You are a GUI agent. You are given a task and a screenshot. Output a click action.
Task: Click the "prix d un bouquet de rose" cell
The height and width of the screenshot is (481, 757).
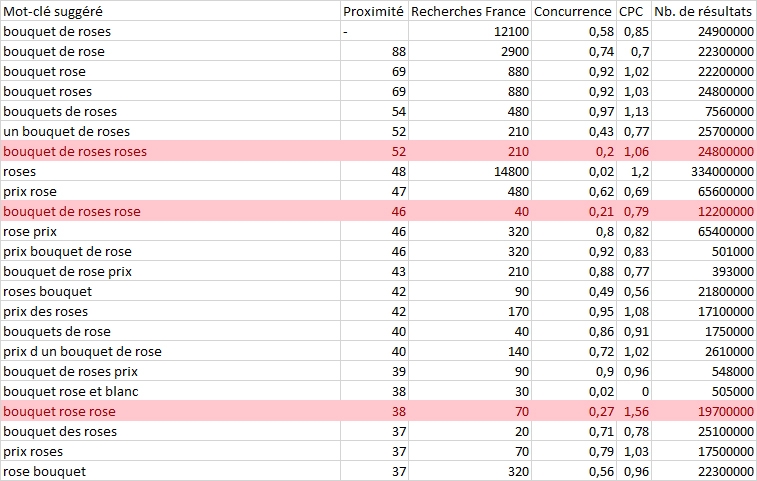pyautogui.click(x=170, y=351)
